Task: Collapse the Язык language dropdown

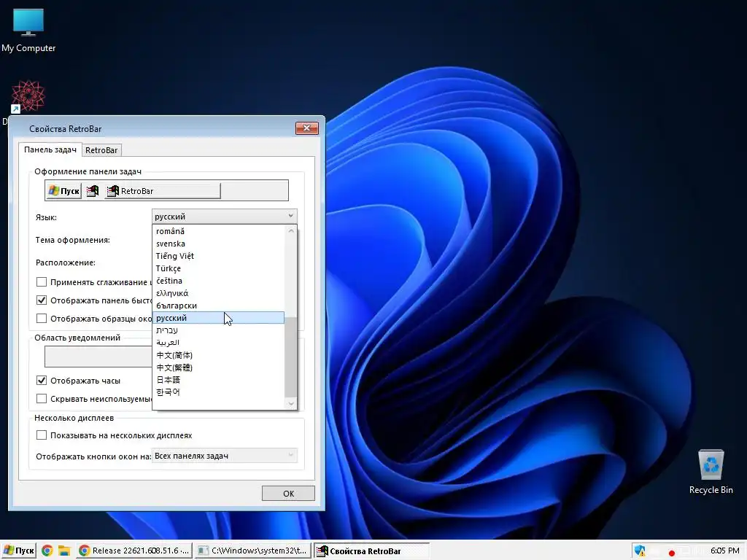Action: coord(225,216)
